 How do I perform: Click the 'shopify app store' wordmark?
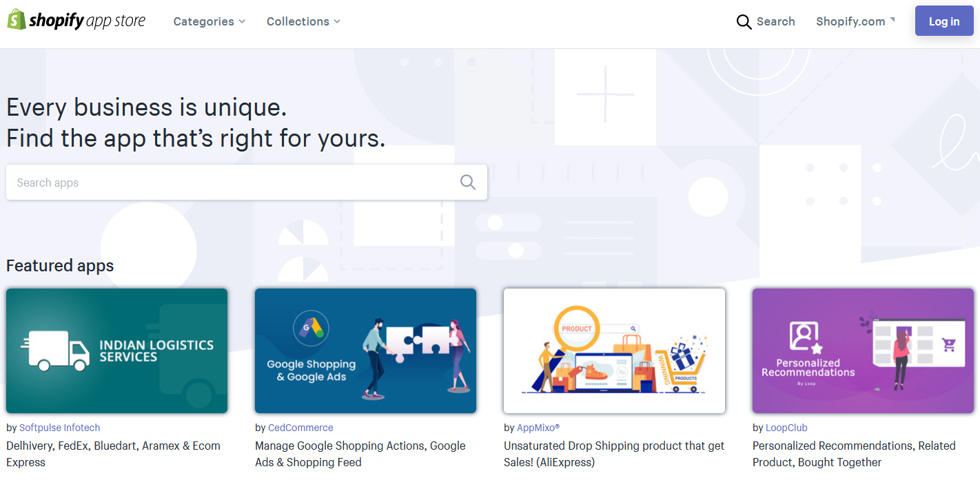87,21
